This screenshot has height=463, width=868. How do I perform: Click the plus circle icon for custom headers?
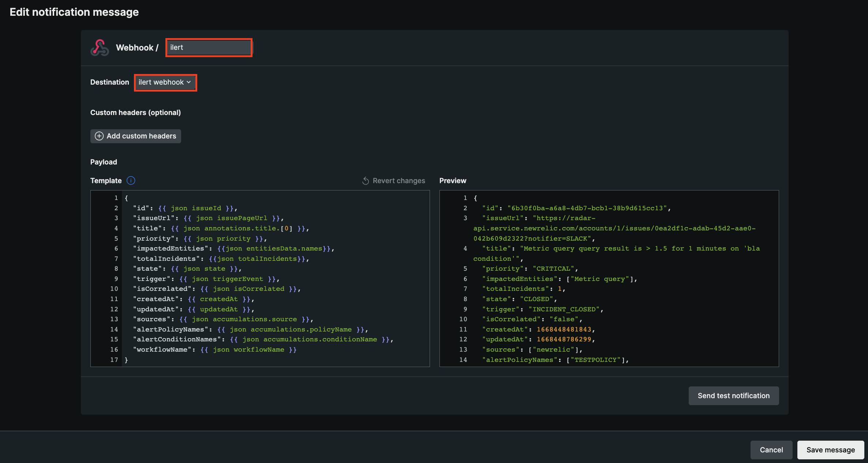(x=99, y=136)
